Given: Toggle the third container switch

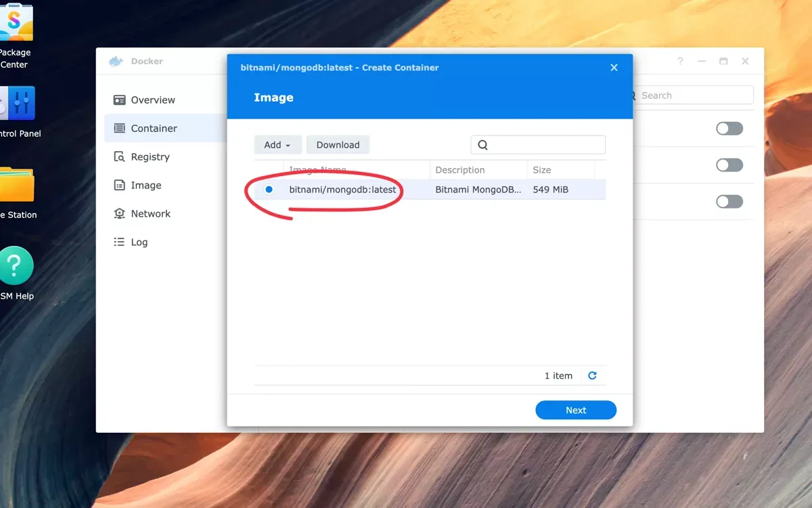Looking at the screenshot, I should [x=729, y=202].
